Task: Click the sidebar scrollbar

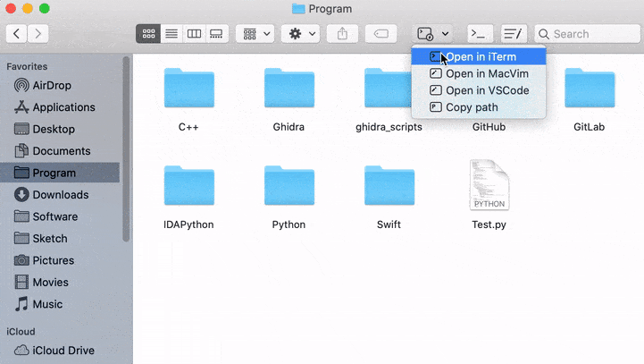Action: tap(126, 148)
